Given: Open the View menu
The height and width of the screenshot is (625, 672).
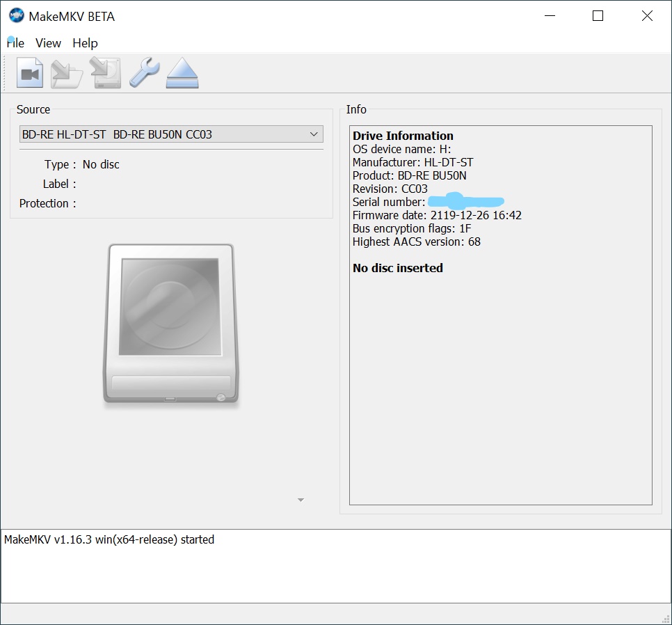Looking at the screenshot, I should coord(48,43).
